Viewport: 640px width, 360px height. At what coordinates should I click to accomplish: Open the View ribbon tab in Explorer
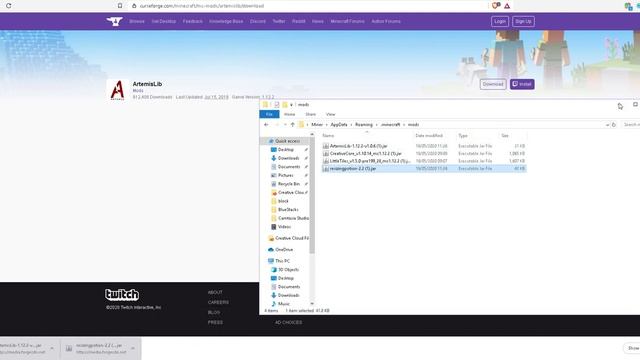pyautogui.click(x=331, y=114)
